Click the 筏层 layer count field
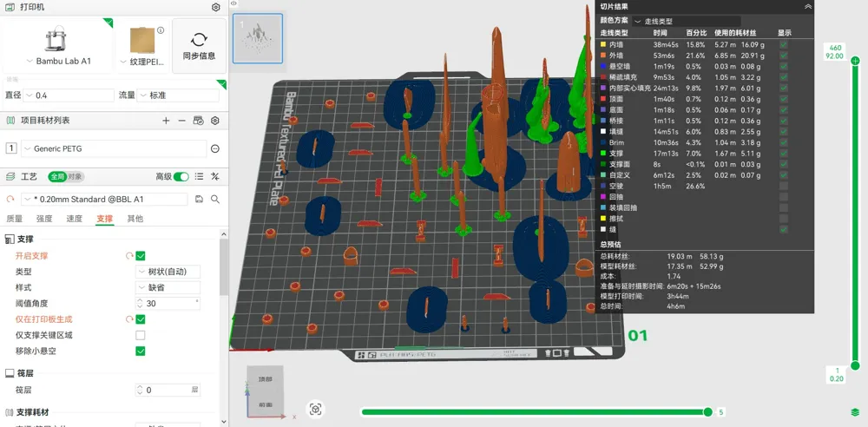 pyautogui.click(x=168, y=390)
